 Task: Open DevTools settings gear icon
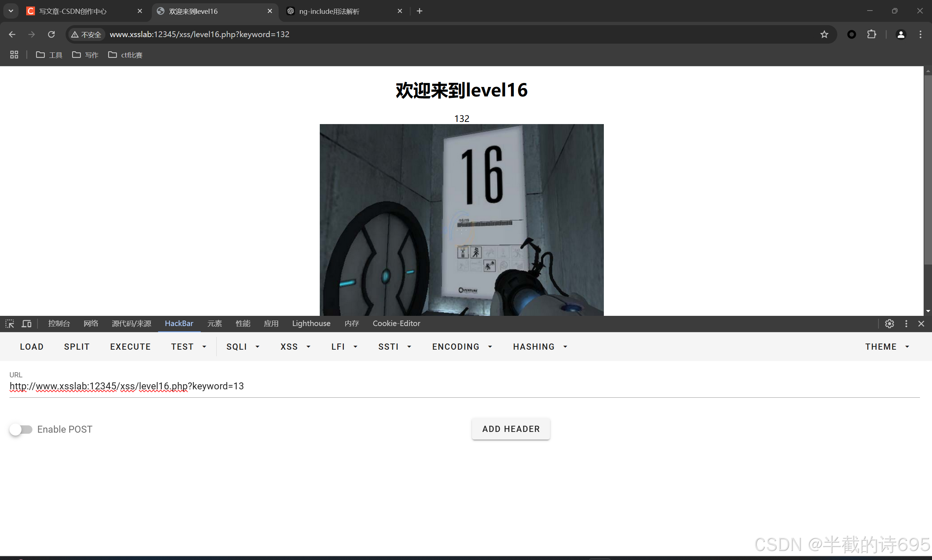[889, 323]
